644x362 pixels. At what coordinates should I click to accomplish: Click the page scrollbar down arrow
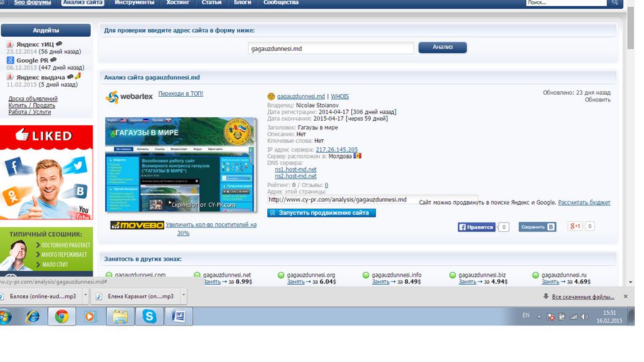(x=631, y=283)
